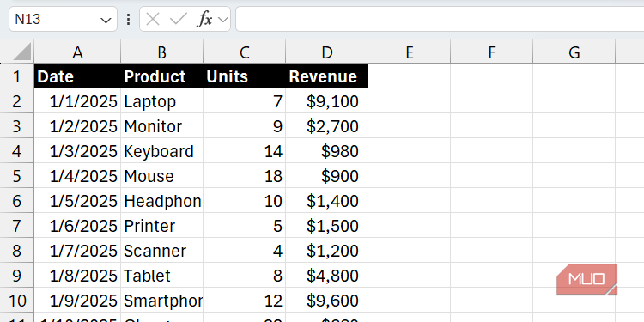Screen dimensions: 644x322
Task: Select the Printer cell
Action: [161, 226]
